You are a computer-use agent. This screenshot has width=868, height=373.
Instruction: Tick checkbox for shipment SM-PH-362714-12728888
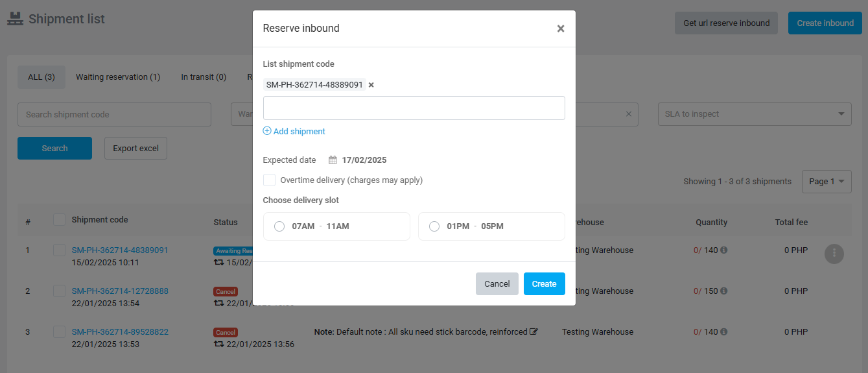[60, 291]
